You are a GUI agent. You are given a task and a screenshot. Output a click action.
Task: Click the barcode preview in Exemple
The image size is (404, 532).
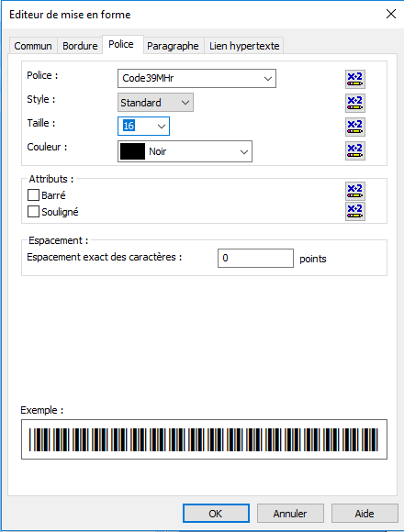coord(204,439)
